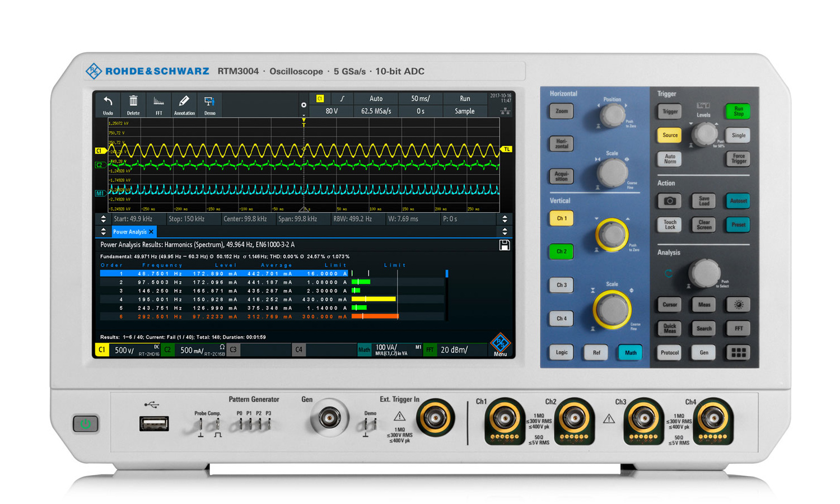Click the yellow TL trigger level marker
Screen dimensions: 840x504
click(x=506, y=149)
